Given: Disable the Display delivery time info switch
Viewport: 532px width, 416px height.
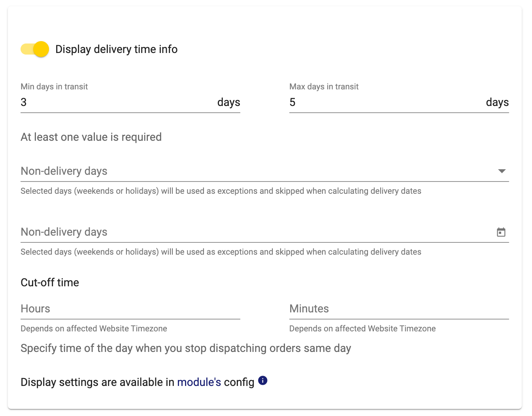Looking at the screenshot, I should pos(35,49).
